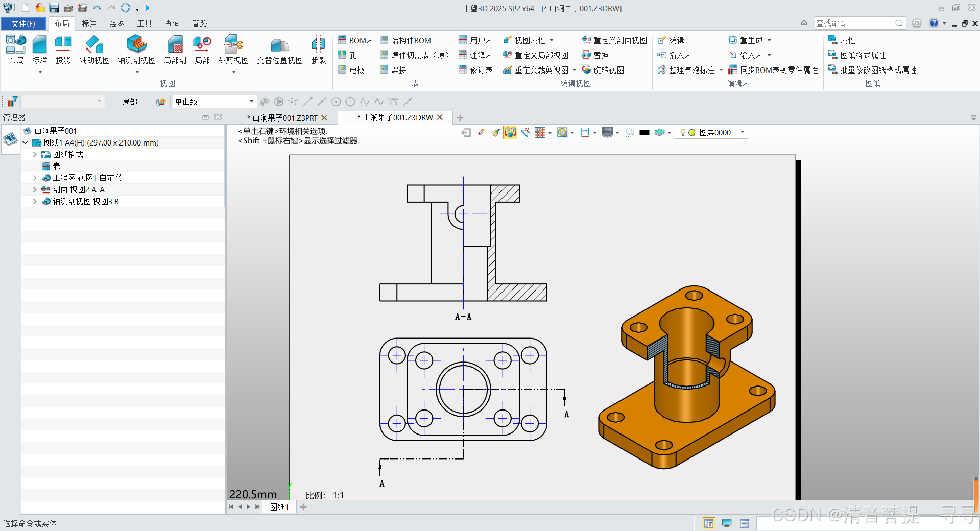Screen dimensions: 980x531
Task: Open the 图层0000 layer dropdown
Action: tap(743, 132)
